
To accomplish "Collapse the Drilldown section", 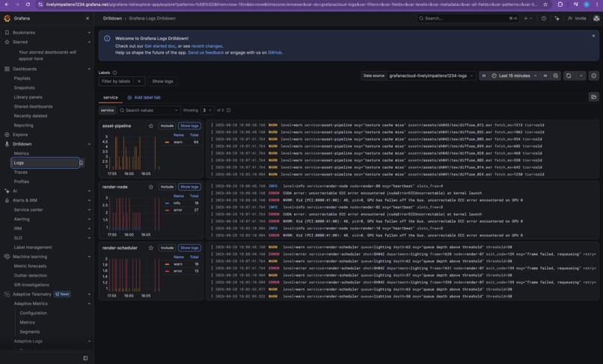I will [x=89, y=144].
